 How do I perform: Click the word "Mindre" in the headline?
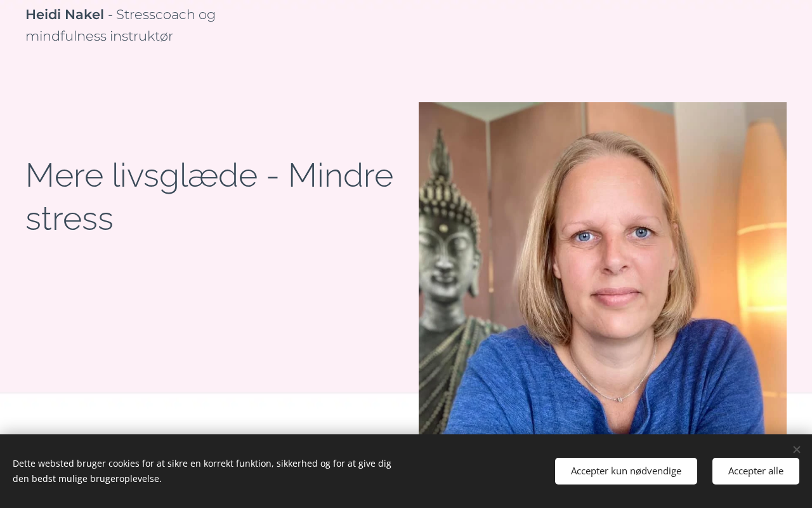(341, 175)
